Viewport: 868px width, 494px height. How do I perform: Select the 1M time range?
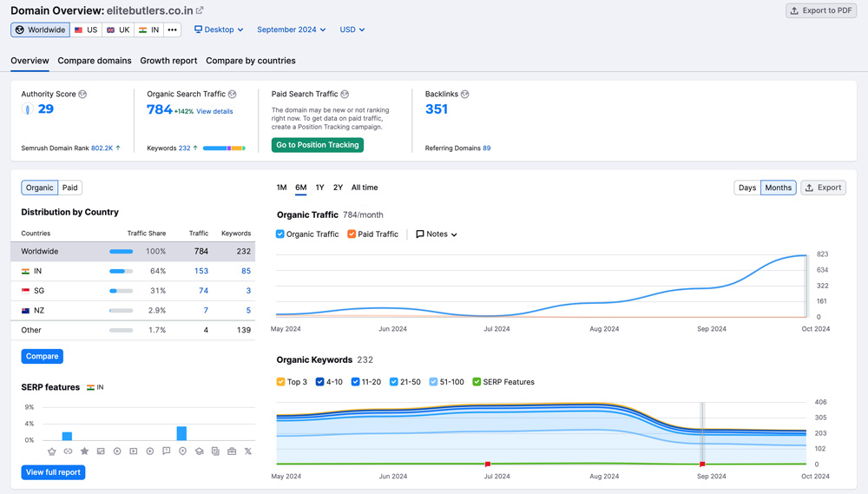(x=282, y=188)
